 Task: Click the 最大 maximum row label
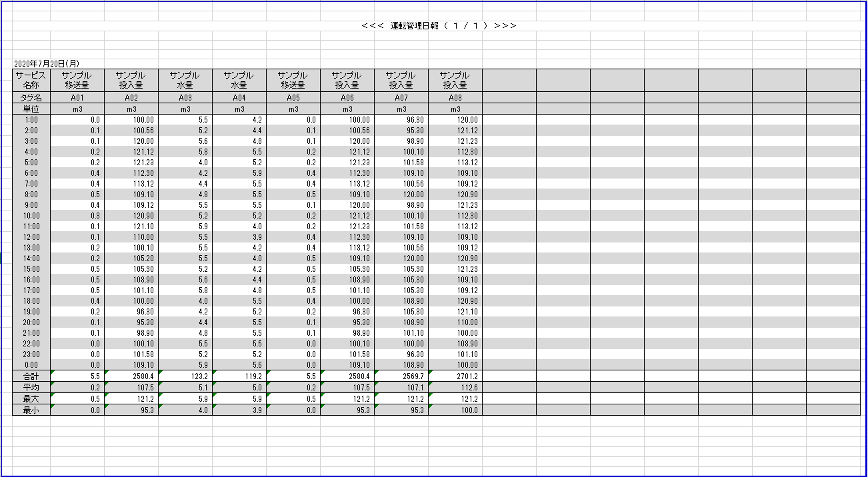(x=31, y=399)
